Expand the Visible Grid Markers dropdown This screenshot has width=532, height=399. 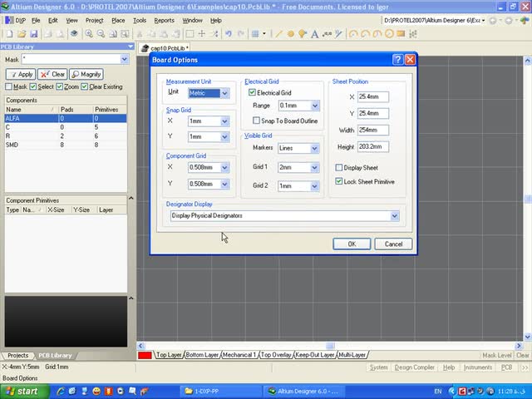tap(315, 149)
